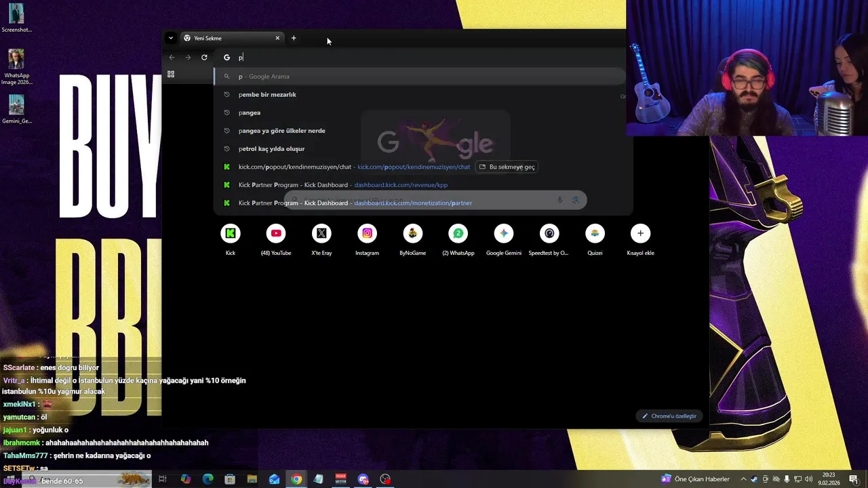The width and height of the screenshot is (868, 488).
Task: Choose the 'p - Google Arama' suggestion
Action: click(x=420, y=76)
